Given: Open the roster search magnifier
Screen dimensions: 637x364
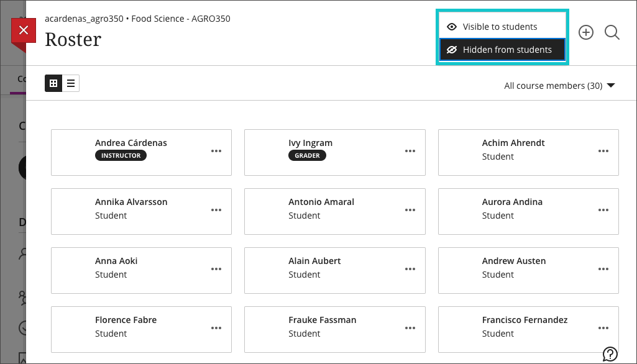Looking at the screenshot, I should [612, 33].
